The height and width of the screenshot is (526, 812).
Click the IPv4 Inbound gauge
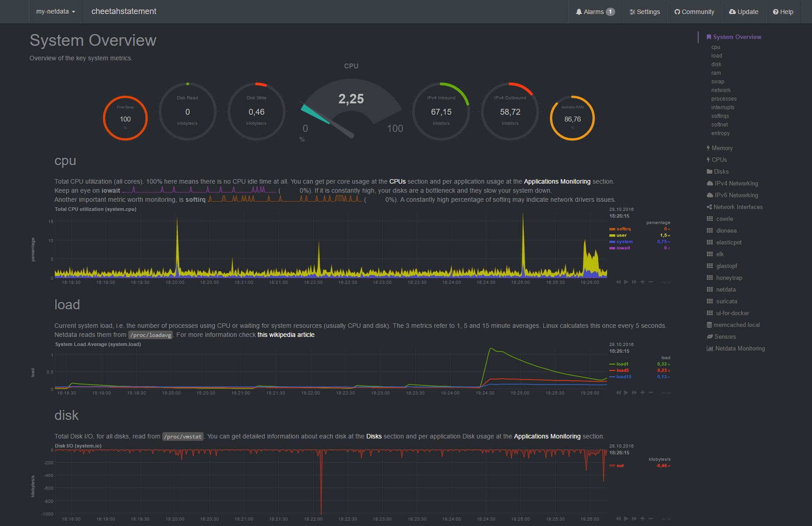point(441,112)
